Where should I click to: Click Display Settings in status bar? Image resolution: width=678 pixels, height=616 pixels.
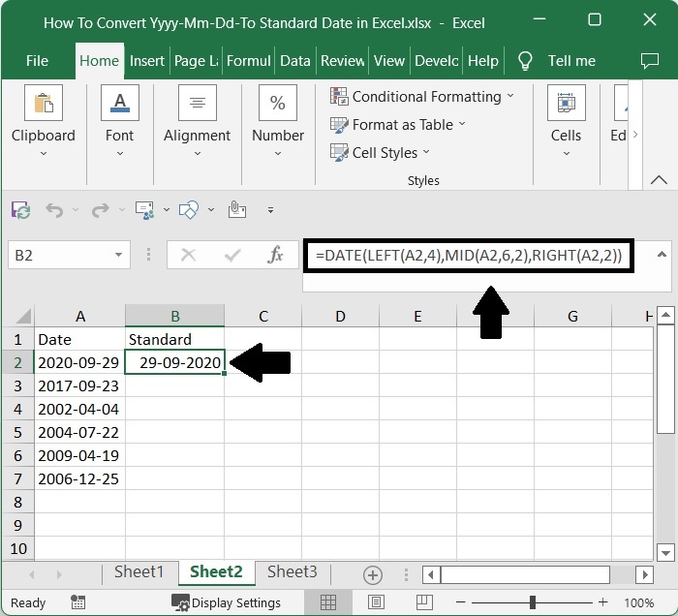[x=229, y=602]
